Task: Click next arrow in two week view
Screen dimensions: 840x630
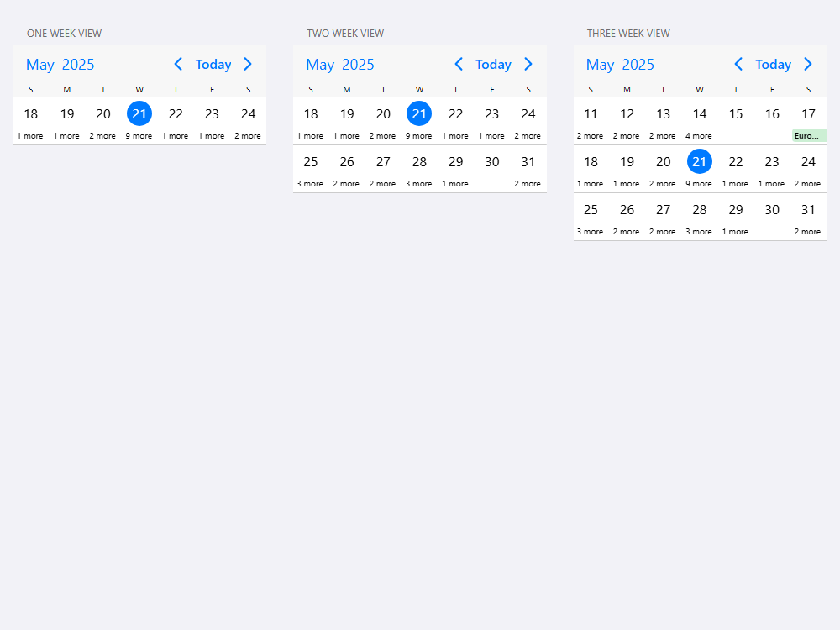Action: point(528,65)
